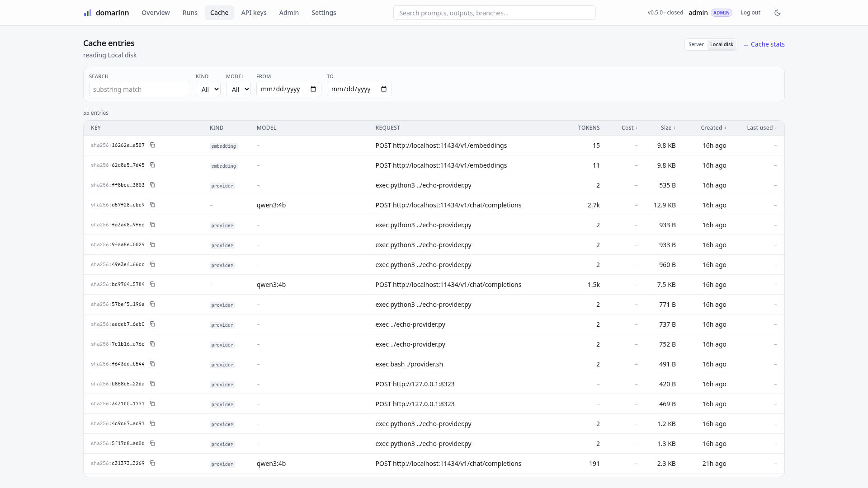The width and height of the screenshot is (868, 488).
Task: Open the To date calendar picker
Action: click(384, 89)
